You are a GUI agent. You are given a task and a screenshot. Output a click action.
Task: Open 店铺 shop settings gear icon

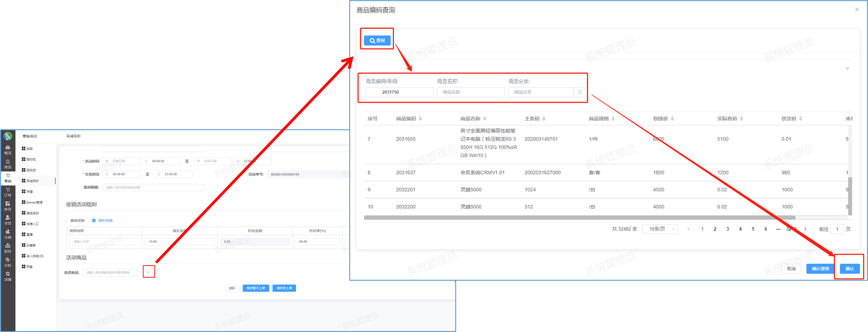[x=8, y=276]
